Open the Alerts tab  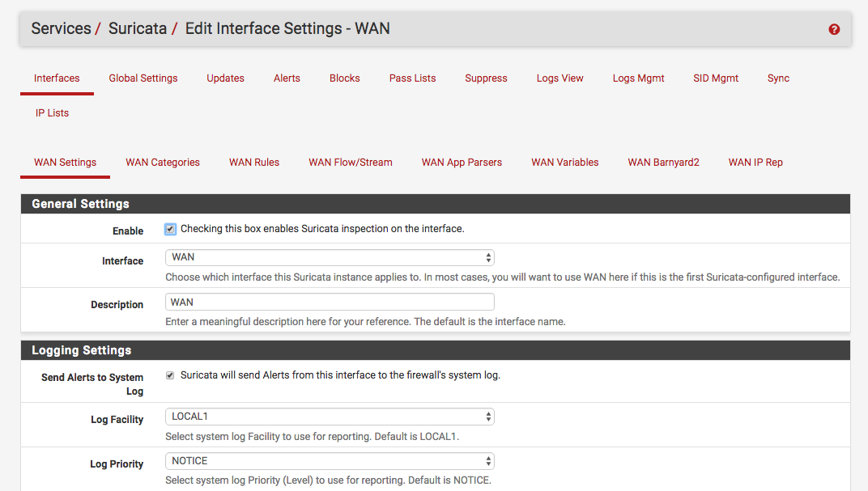click(x=287, y=78)
